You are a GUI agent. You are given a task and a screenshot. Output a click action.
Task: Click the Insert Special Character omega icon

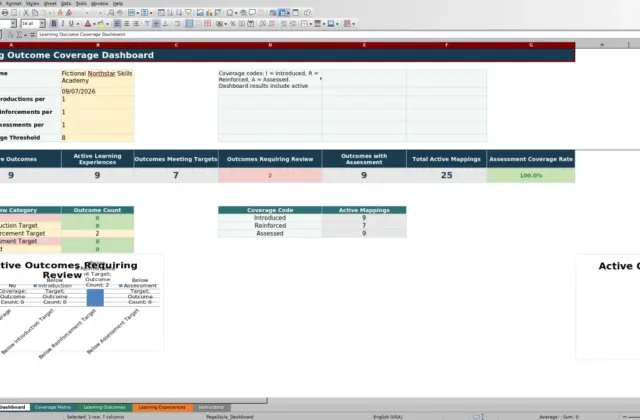point(230,13)
